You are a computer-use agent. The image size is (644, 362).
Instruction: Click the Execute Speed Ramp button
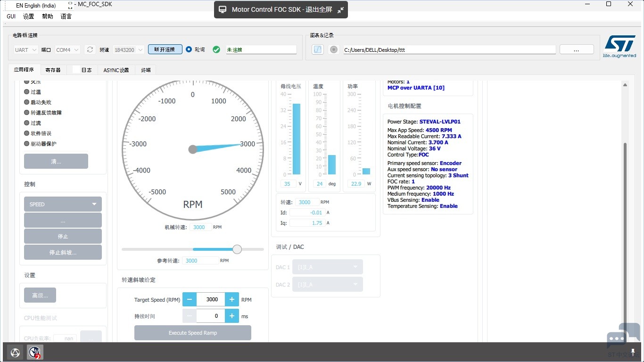click(x=192, y=333)
